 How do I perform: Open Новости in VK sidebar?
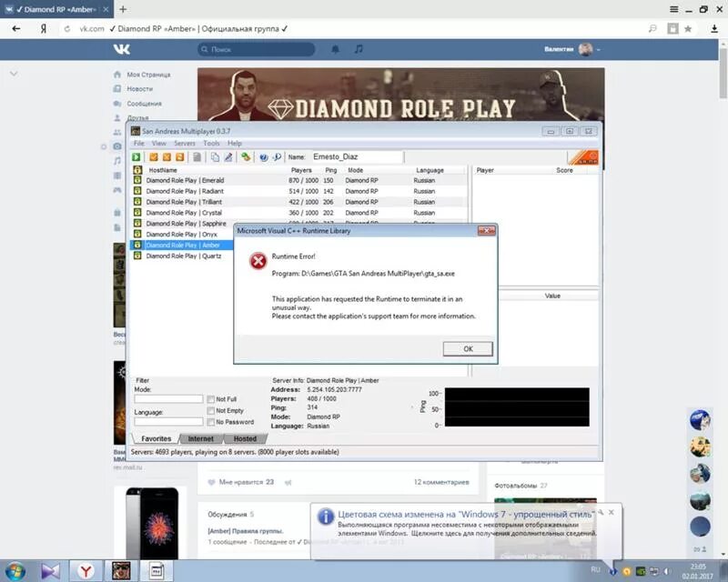click(140, 88)
